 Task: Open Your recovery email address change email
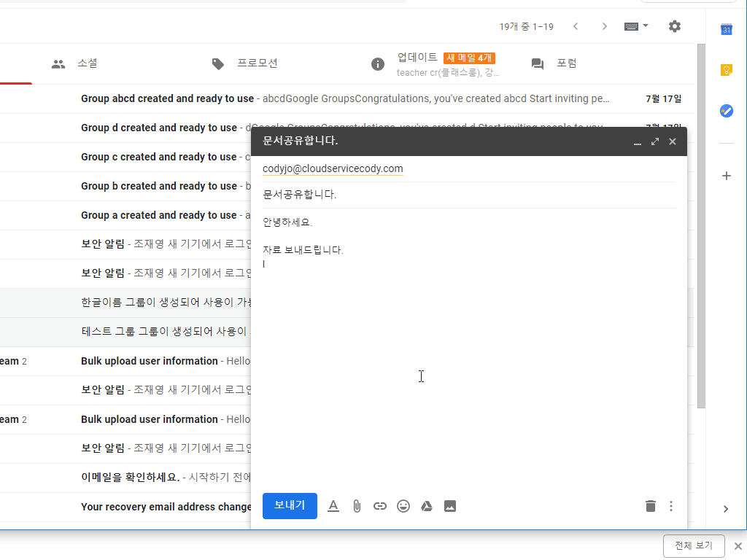click(x=125, y=507)
